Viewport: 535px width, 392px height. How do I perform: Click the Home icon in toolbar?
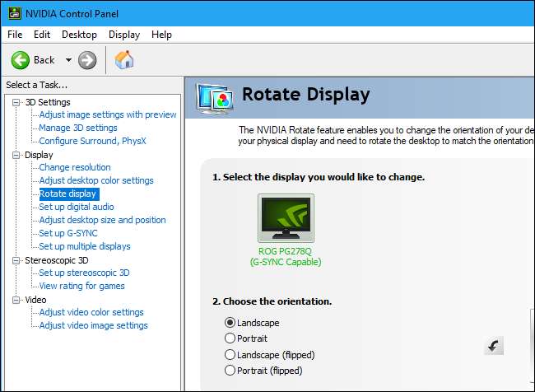[x=124, y=59]
